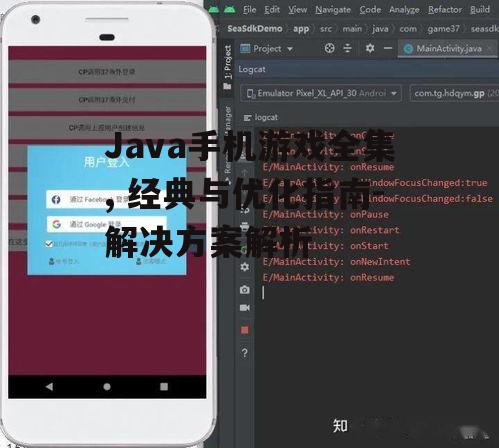This screenshot has width=499, height=448.
Task: Click the collapse all icon in Project toolbar
Action: pyautogui.click(x=347, y=48)
